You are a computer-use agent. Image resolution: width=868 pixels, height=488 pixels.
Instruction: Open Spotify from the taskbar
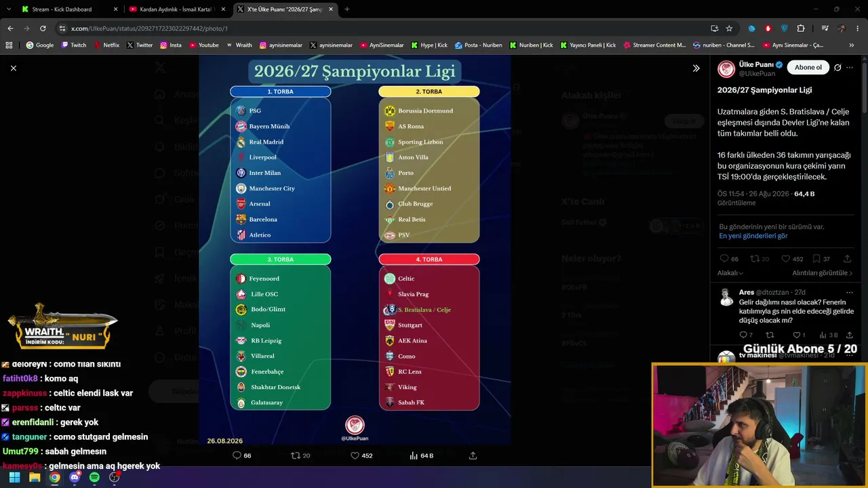(x=94, y=477)
